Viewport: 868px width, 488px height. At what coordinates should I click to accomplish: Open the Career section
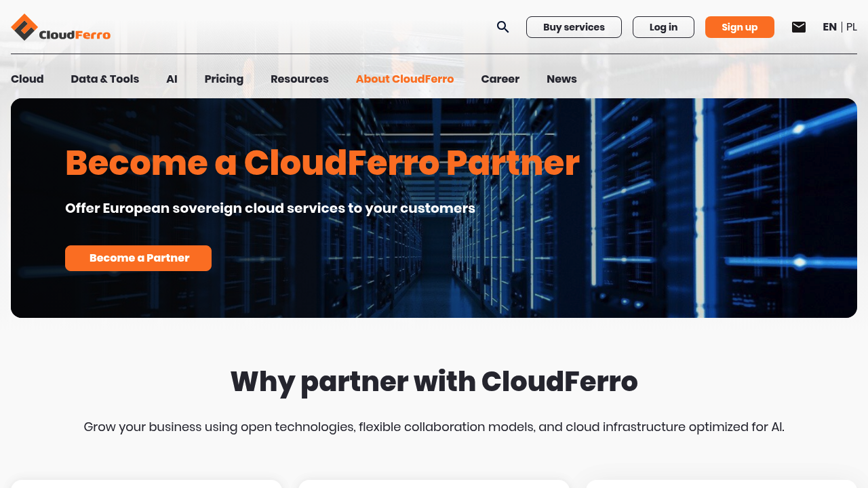500,79
